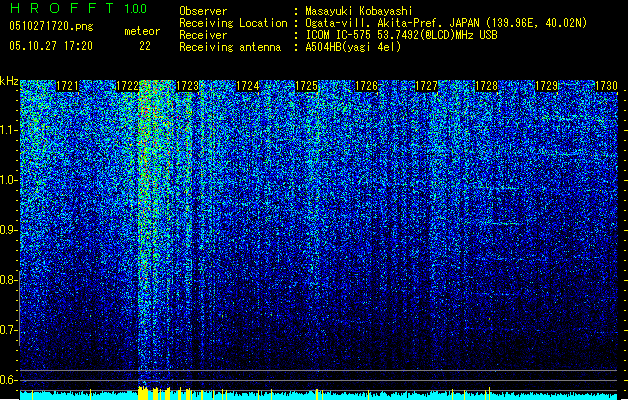629x400 pixels.
Task: Click the meteor count value 22
Action: coord(145,46)
